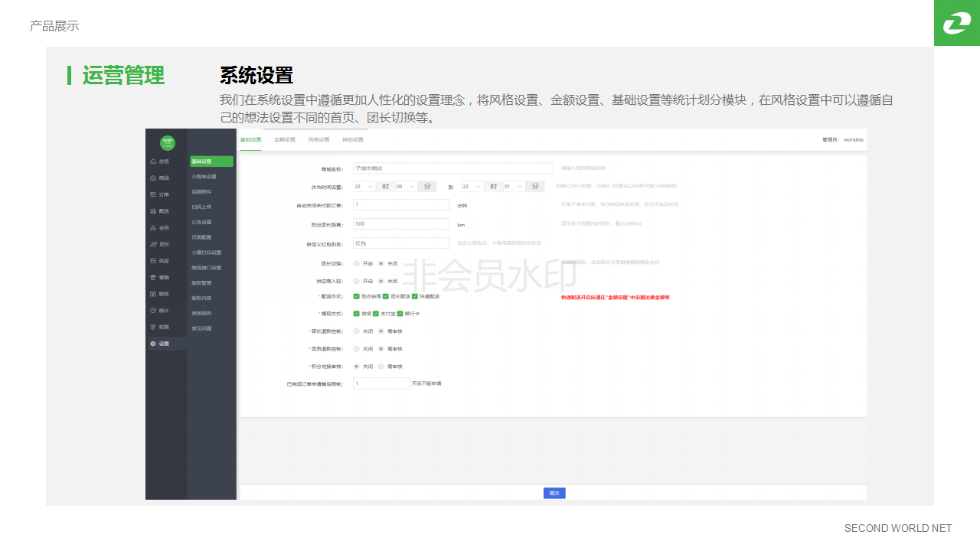980x551 pixels.
Task: Click the blue 提交 submit button
Action: (554, 494)
